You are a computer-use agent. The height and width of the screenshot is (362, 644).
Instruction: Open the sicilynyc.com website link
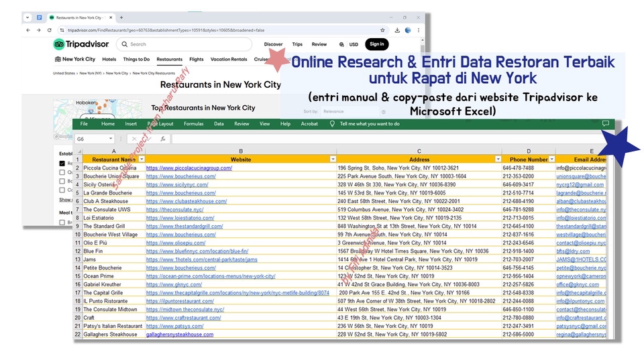point(177,185)
